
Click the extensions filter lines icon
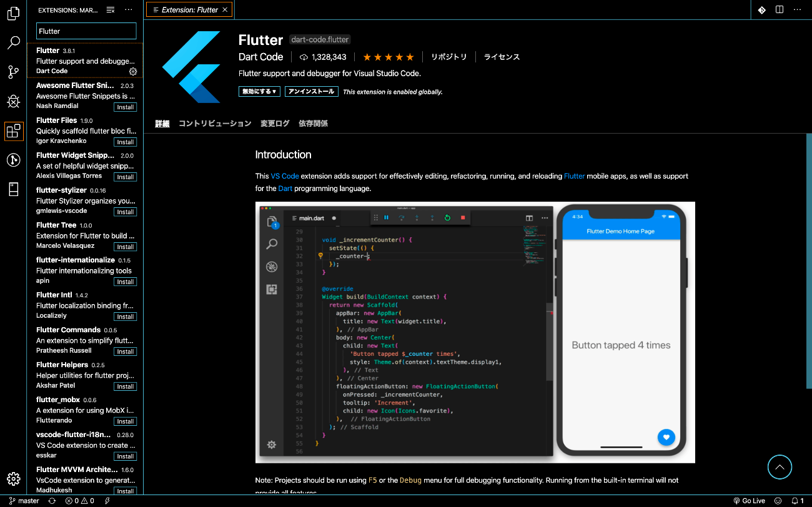tap(111, 10)
